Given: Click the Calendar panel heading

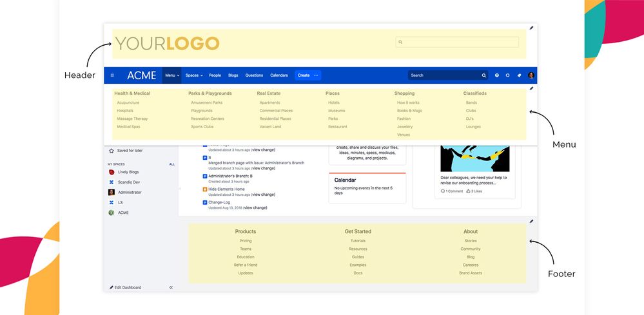Looking at the screenshot, I should [x=345, y=180].
